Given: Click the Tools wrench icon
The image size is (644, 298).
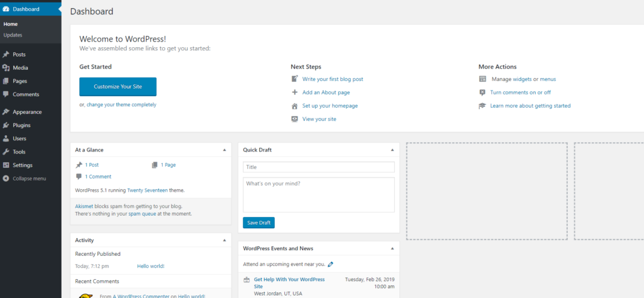Looking at the screenshot, I should [x=6, y=152].
